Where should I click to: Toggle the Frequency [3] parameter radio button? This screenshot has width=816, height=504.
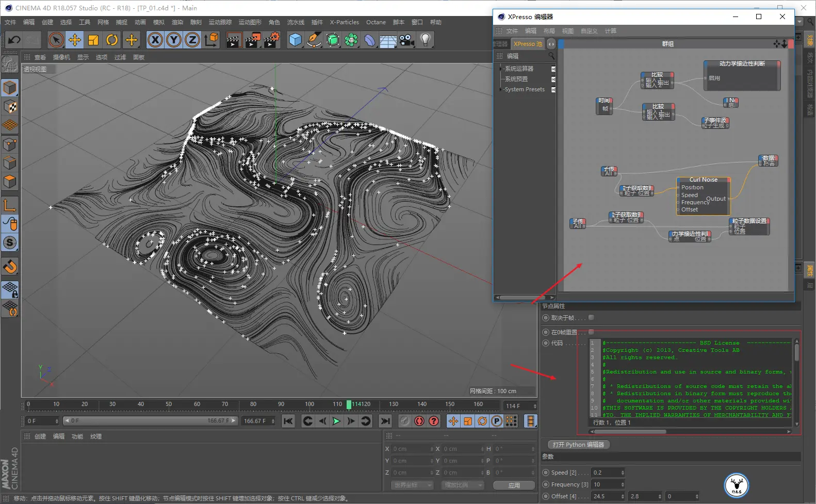pyautogui.click(x=546, y=484)
